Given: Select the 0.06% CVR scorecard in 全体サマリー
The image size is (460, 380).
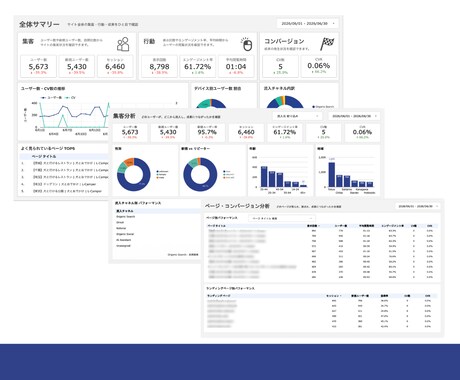Looking at the screenshot, I should 319,66.
